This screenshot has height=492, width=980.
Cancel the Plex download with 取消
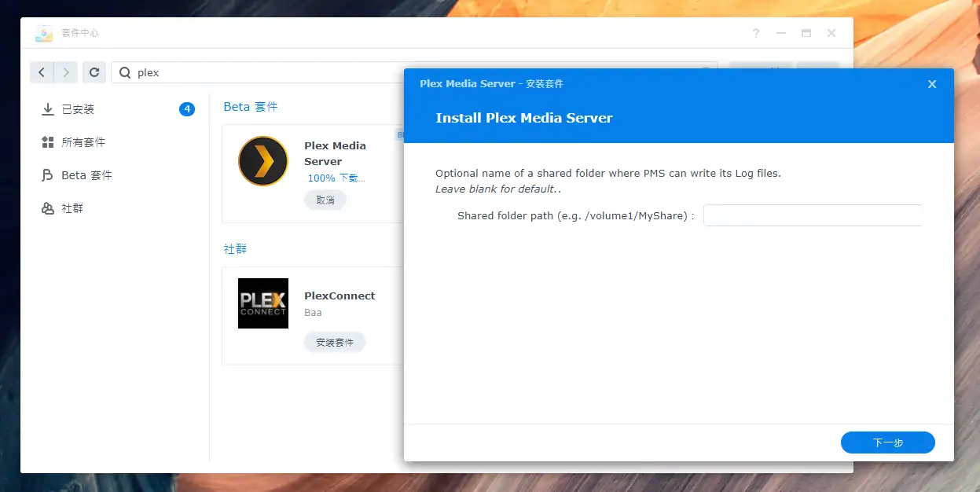tap(325, 200)
